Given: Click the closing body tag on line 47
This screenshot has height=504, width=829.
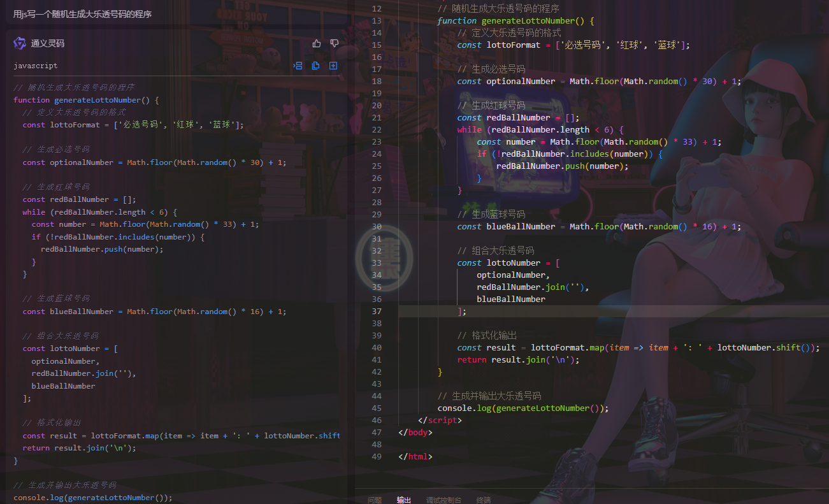Looking at the screenshot, I should 415,432.
